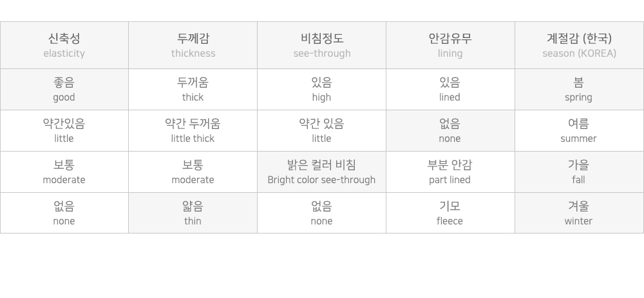Select the 'part lined' cell

(450, 172)
